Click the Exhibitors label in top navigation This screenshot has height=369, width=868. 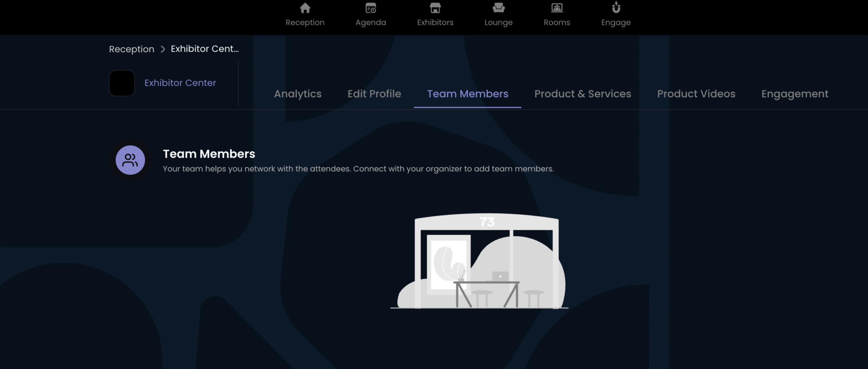(435, 22)
